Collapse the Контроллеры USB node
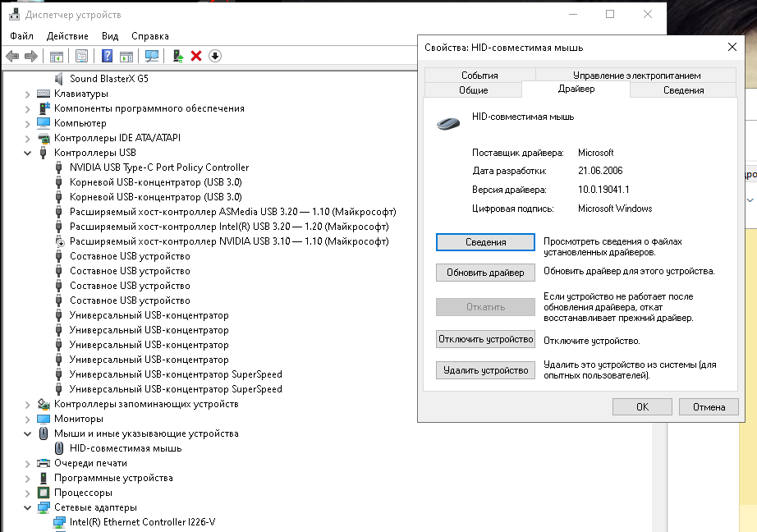 [x=28, y=153]
